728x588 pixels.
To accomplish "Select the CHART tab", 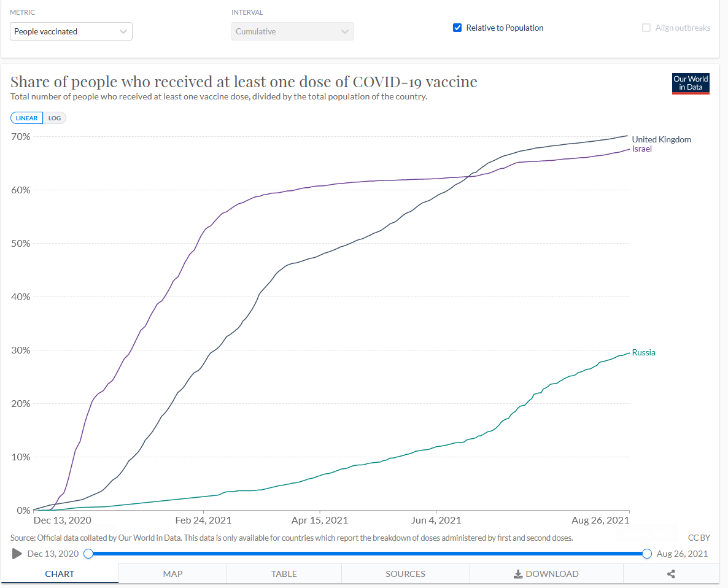I will (x=60, y=574).
